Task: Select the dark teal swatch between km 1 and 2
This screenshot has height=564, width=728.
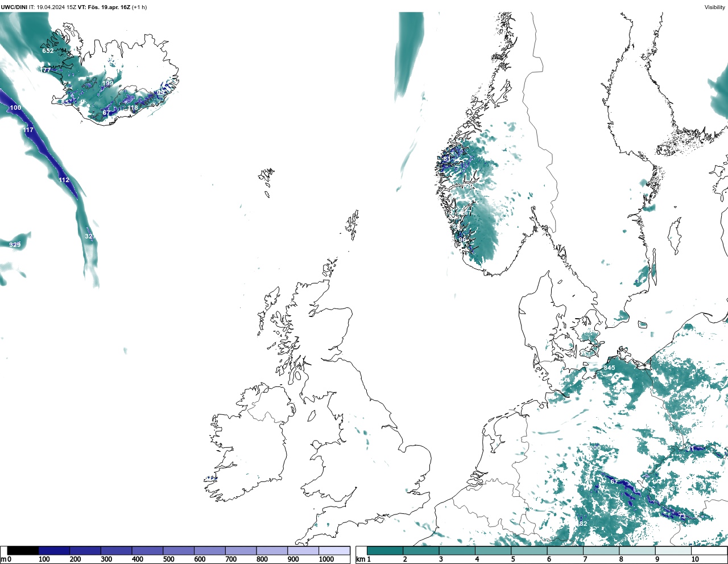Action: tap(385, 550)
